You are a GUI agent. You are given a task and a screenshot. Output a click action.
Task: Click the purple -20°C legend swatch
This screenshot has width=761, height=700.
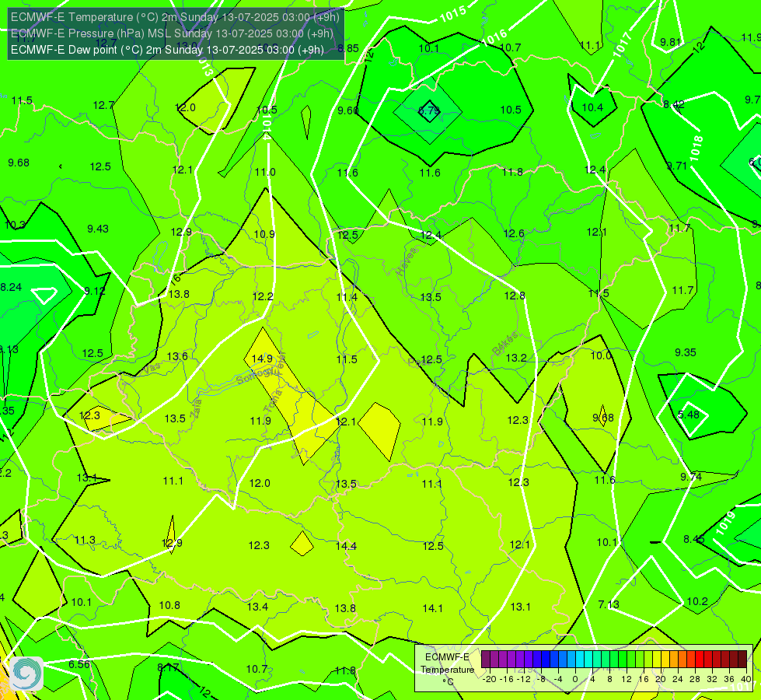485,660
